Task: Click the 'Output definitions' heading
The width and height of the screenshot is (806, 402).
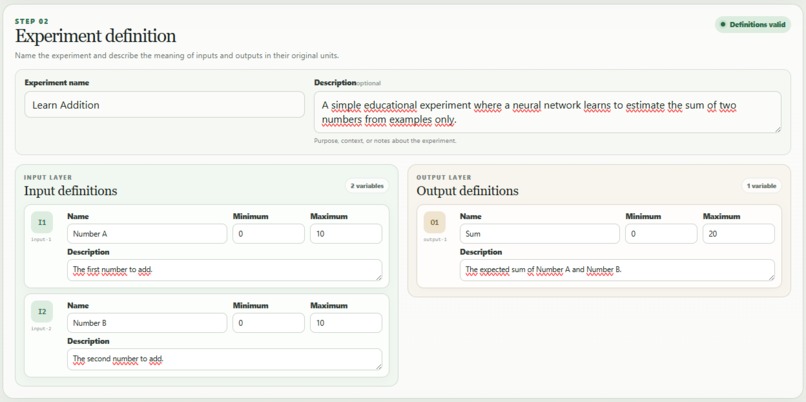Action: [467, 191]
